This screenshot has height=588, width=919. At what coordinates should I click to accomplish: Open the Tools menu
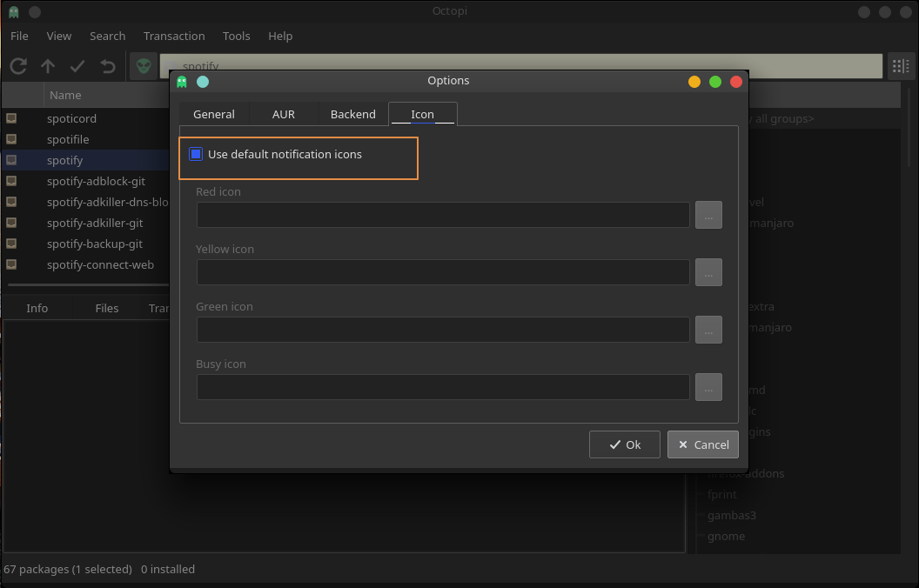(236, 36)
